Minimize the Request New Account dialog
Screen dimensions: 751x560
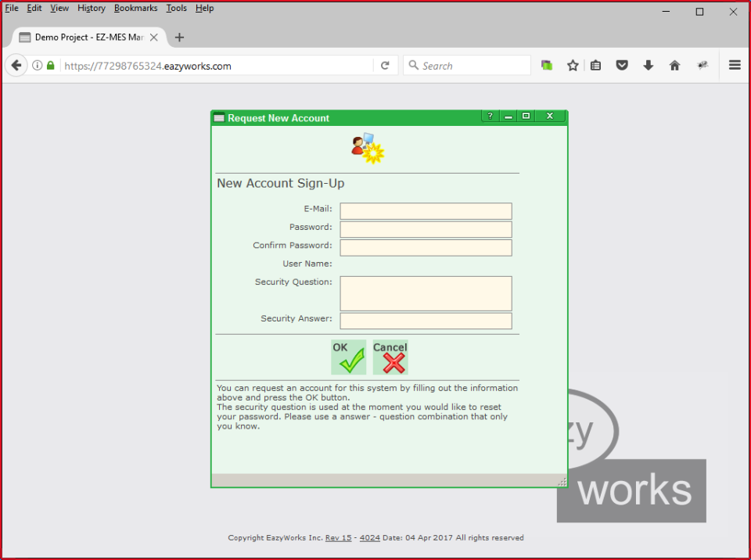[508, 116]
